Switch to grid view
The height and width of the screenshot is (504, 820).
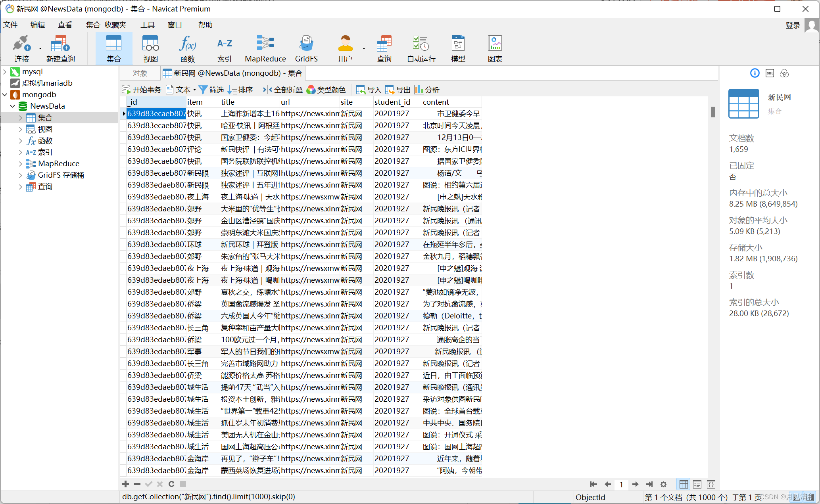pyautogui.click(x=684, y=484)
